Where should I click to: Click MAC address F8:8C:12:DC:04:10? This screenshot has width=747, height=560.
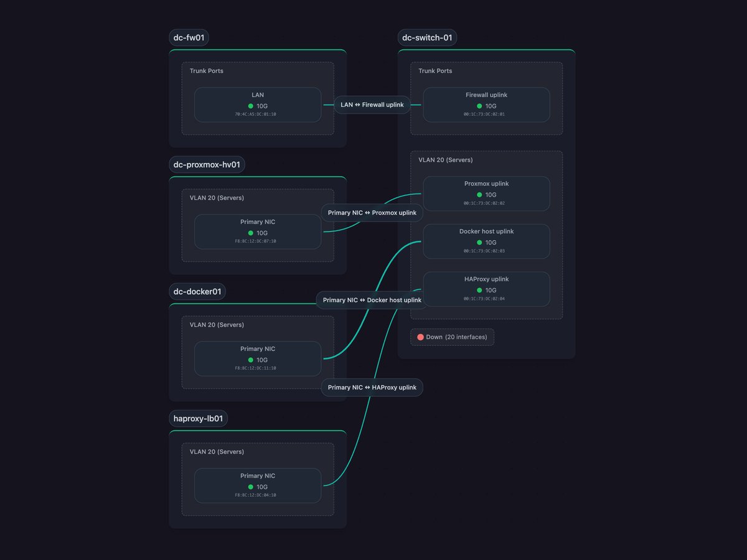256,495
